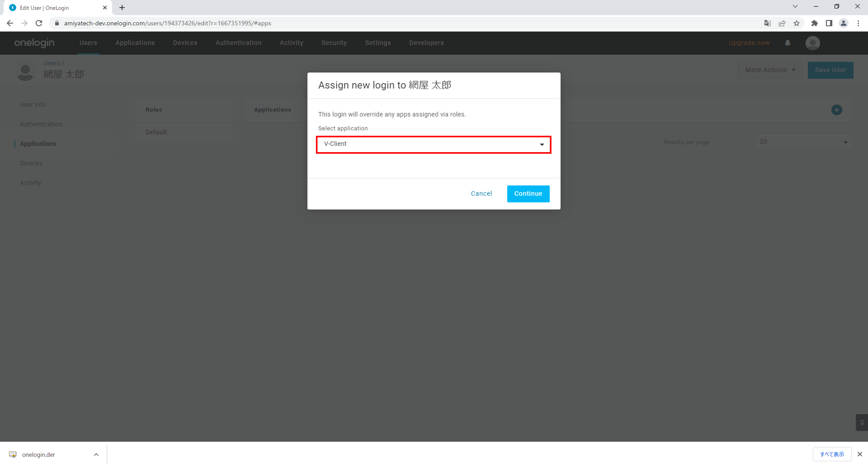Image resolution: width=868 pixels, height=467 pixels.
Task: Expand onelogin.der download options chevron
Action: click(96, 455)
